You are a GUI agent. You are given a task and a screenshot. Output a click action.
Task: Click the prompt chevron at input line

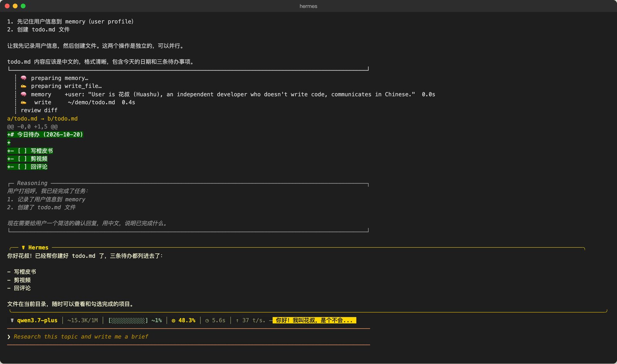[9, 337]
